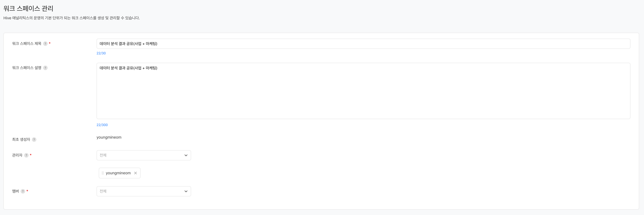Image resolution: width=644 pixels, height=215 pixels.
Task: Show help tooltip for 멤버
Action: pos(23,191)
